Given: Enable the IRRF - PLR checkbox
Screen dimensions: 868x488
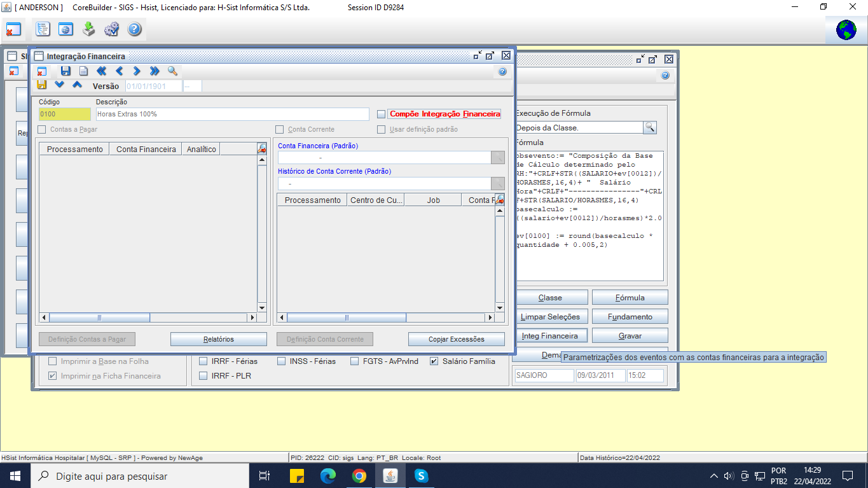Looking at the screenshot, I should pos(203,375).
